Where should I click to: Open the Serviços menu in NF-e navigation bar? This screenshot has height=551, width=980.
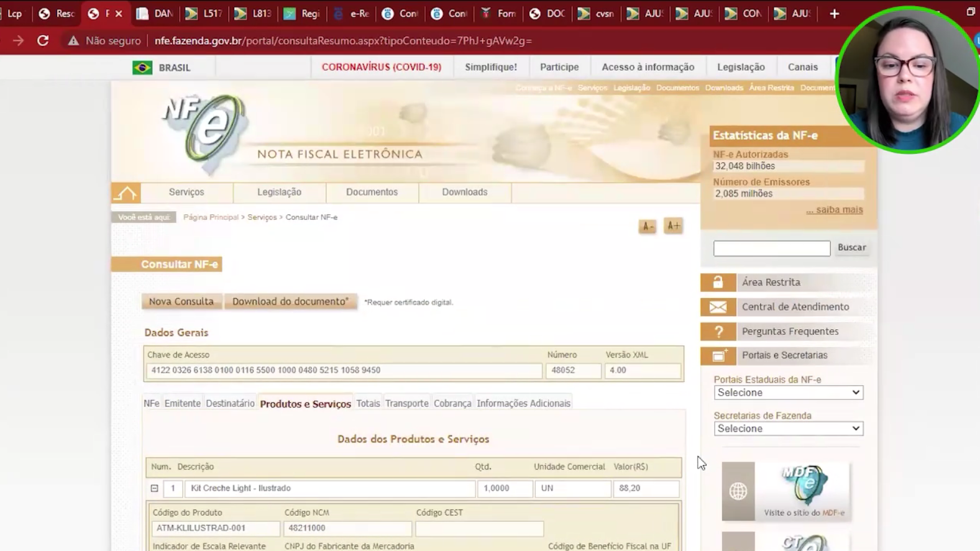click(x=186, y=193)
